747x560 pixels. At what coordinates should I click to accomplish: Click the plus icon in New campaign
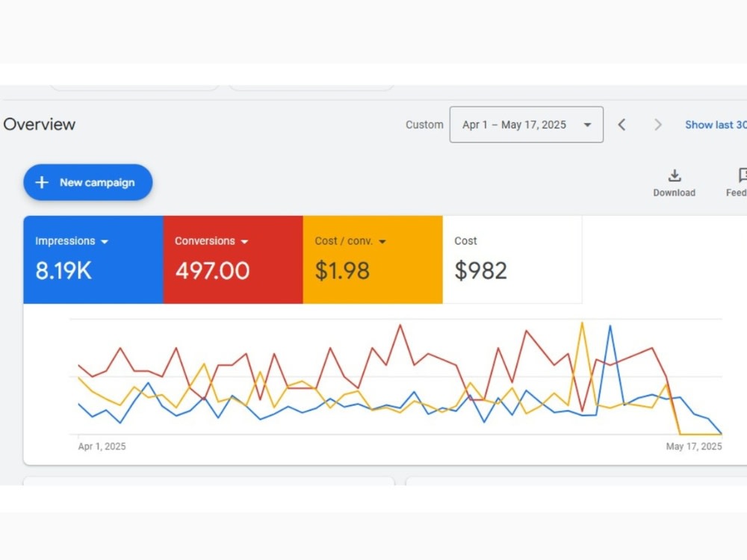(42, 182)
